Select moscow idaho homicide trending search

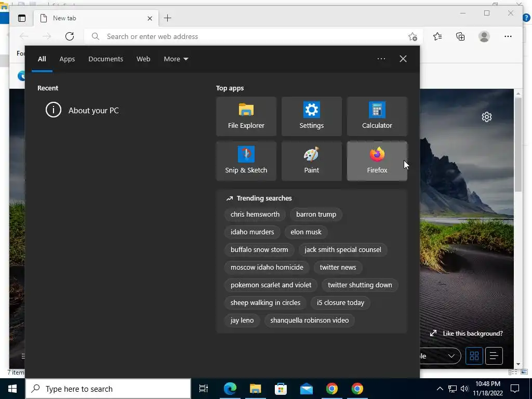(x=267, y=268)
